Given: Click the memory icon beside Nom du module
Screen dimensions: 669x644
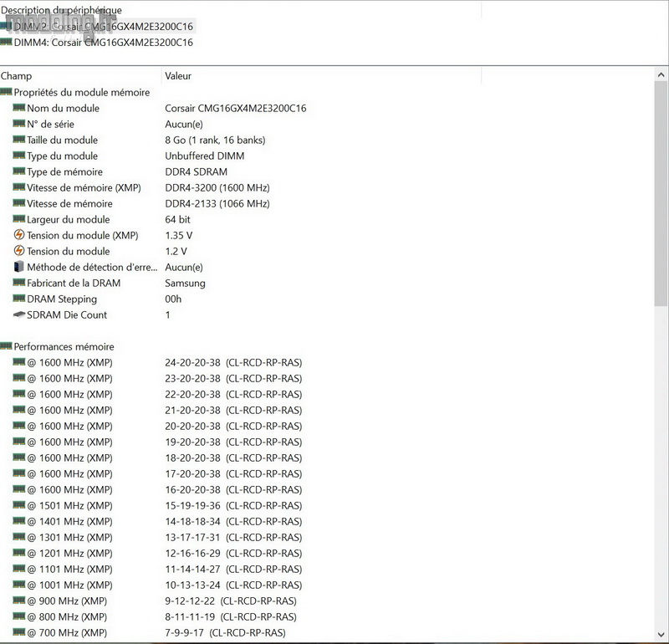Looking at the screenshot, I should click(18, 108).
